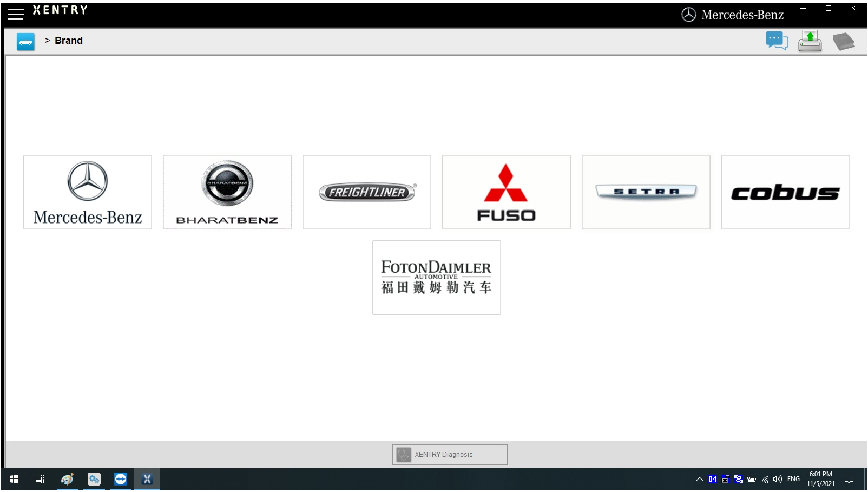The width and height of the screenshot is (868, 492).
Task: Choose the FUSO brand tile
Action: [x=507, y=192]
